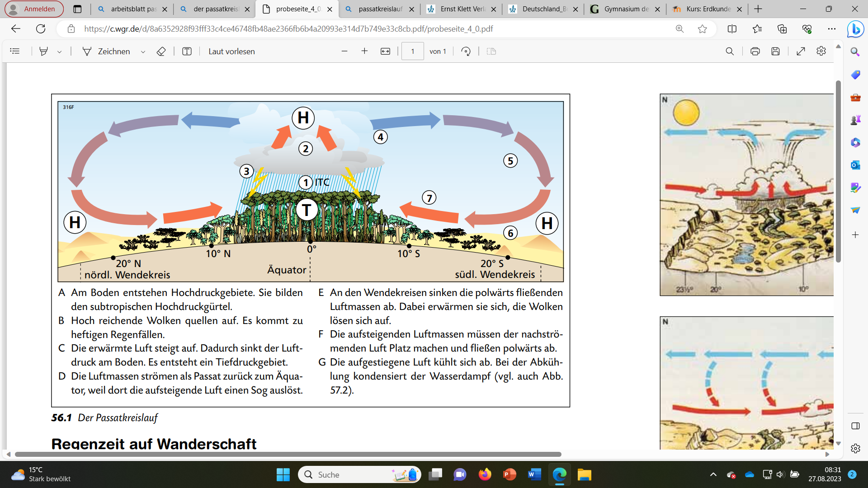
Task: Enter PDF fullscreen mode
Action: [x=801, y=52]
